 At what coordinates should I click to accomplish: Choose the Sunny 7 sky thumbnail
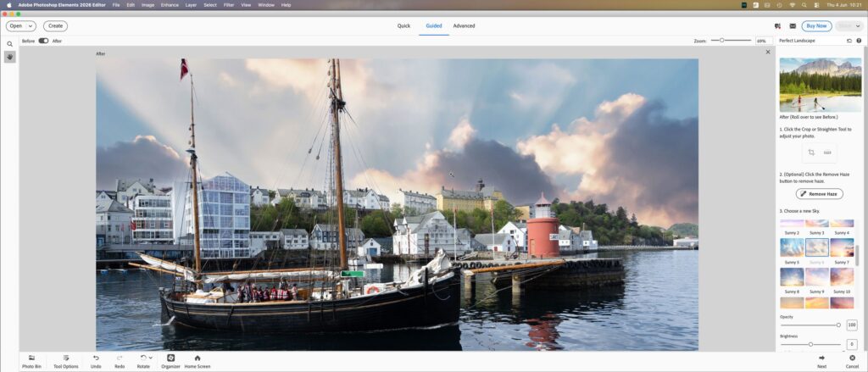(x=842, y=247)
